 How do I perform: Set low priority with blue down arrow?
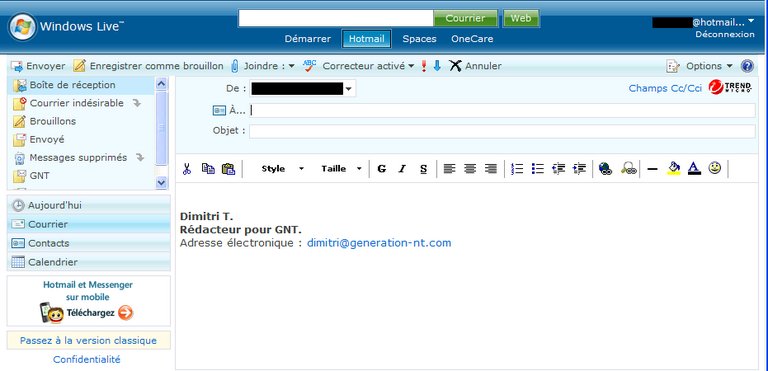[437, 66]
